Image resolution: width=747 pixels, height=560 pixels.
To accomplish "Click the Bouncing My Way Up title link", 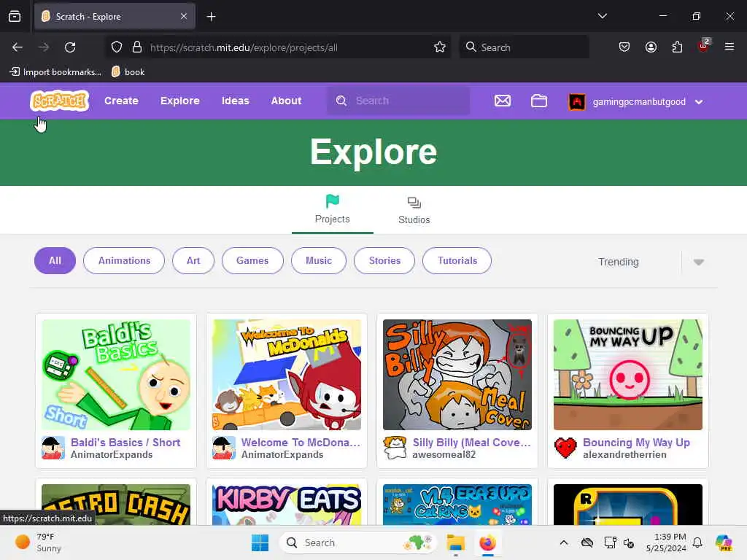I will click(x=636, y=443).
